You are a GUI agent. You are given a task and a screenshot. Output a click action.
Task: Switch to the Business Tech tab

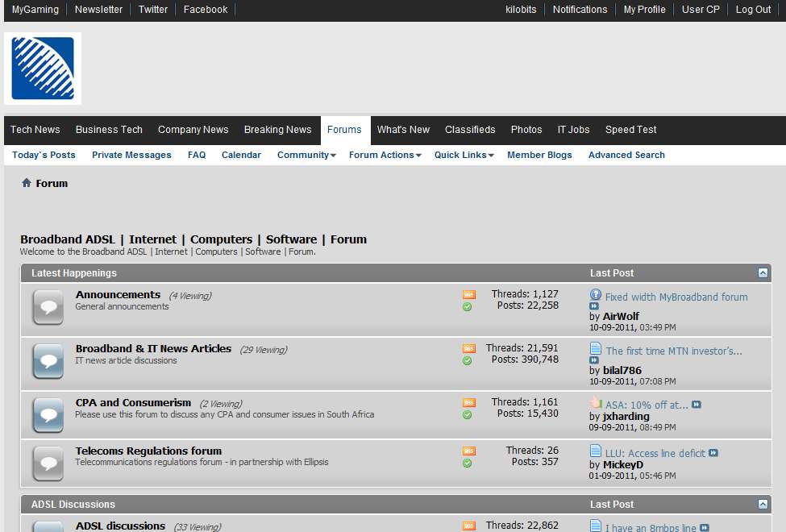(109, 130)
